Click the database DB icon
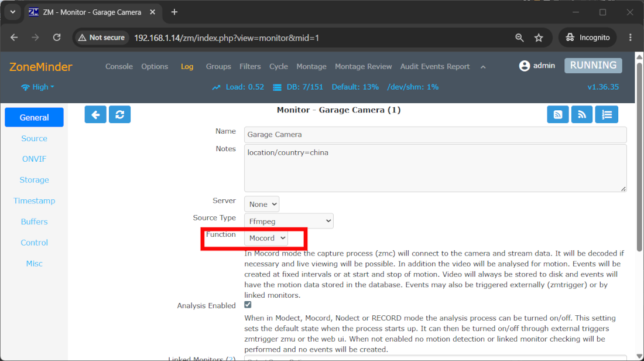Viewport: 644px width, 361px height. pos(278,87)
